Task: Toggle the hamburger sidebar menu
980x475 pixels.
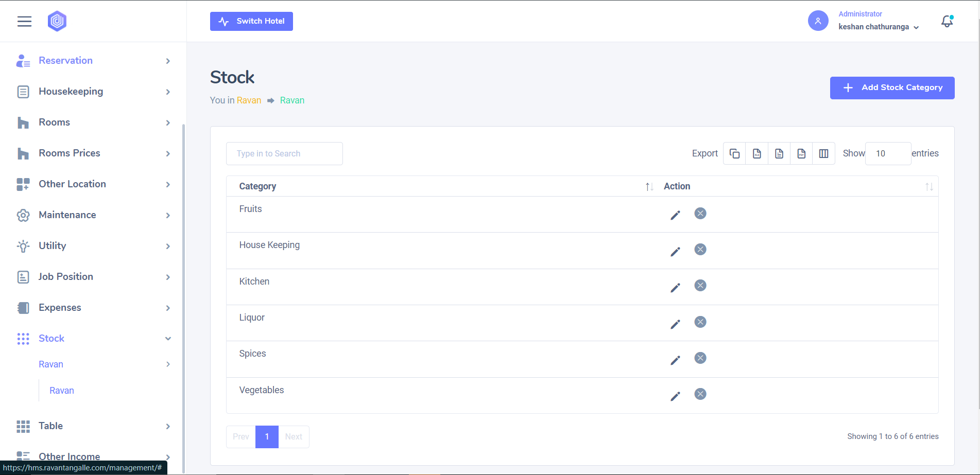Action: (x=24, y=21)
